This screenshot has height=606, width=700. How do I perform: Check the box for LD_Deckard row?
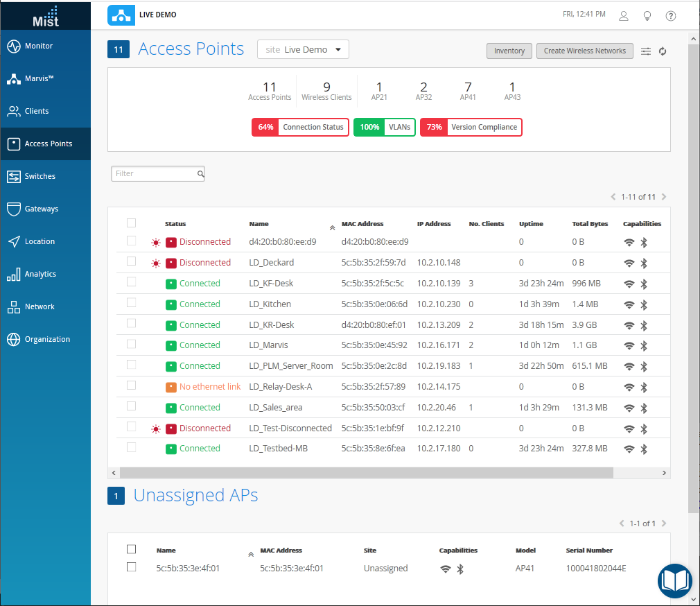pyautogui.click(x=132, y=261)
